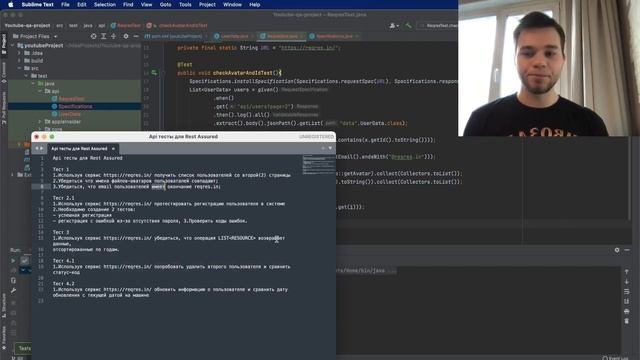Open the Favorites tool window stripe
Viewport: 640px width, 360px height.
tap(4, 338)
